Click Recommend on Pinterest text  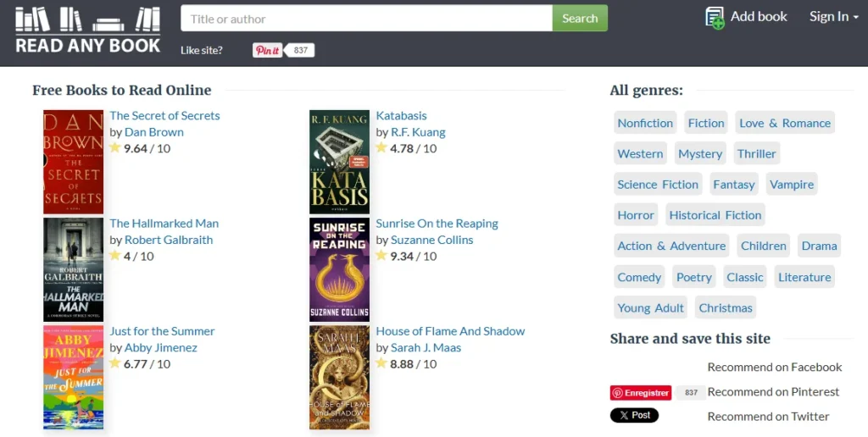pos(773,392)
